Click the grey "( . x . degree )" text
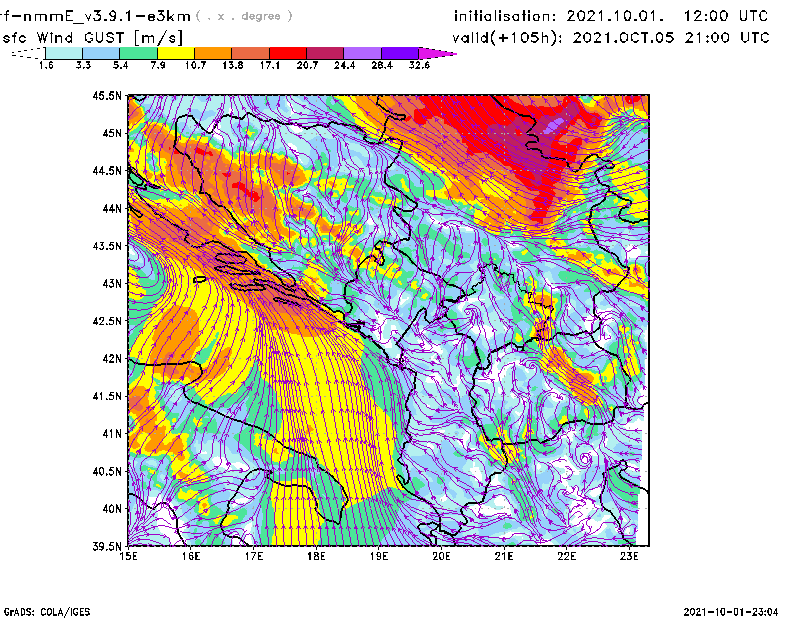Image resolution: width=800 pixels, height=618 pixels. 244,16
